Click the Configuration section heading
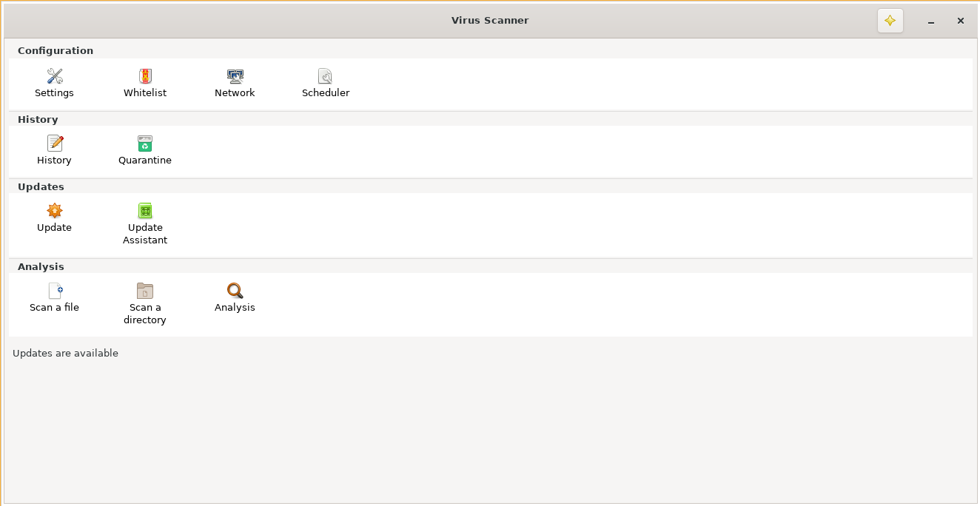 [x=56, y=51]
